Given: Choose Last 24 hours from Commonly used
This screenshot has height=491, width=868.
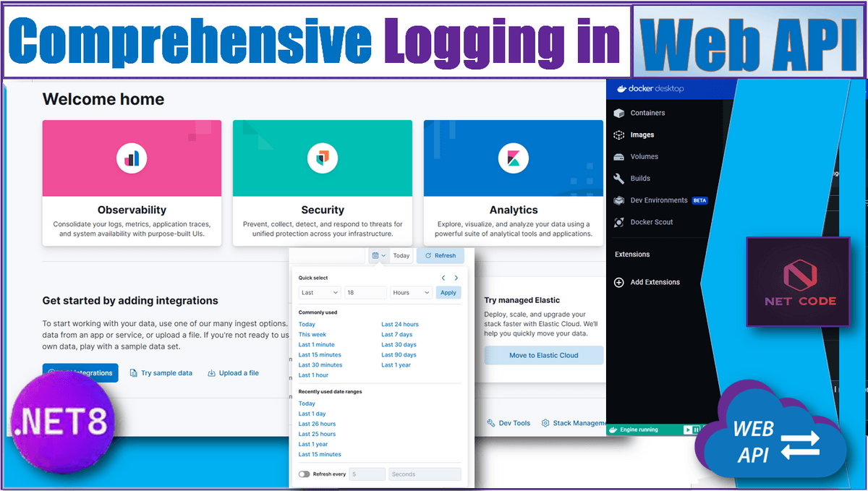Looking at the screenshot, I should tap(400, 325).
